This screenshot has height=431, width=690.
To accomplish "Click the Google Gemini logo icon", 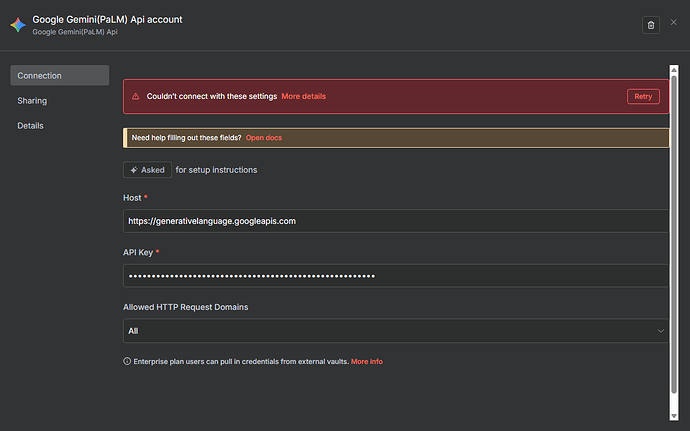I will [x=18, y=24].
